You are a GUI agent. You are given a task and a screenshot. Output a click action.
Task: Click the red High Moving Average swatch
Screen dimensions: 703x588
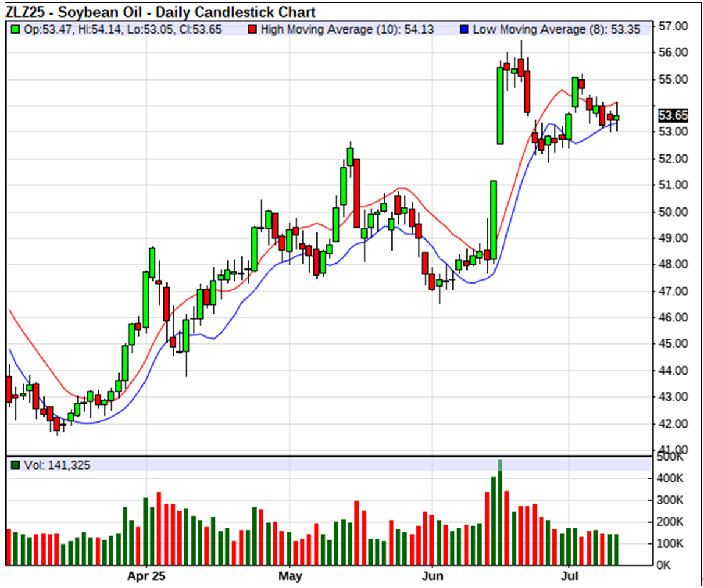(x=252, y=29)
